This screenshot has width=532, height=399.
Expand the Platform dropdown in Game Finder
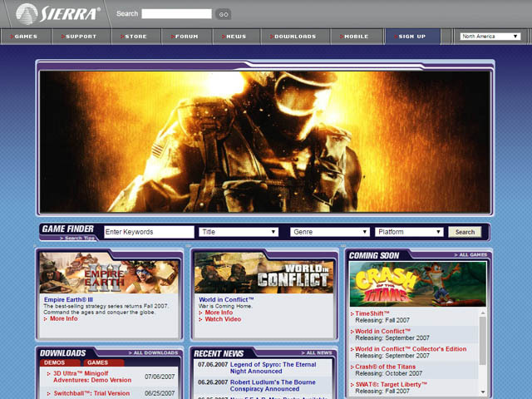(408, 232)
